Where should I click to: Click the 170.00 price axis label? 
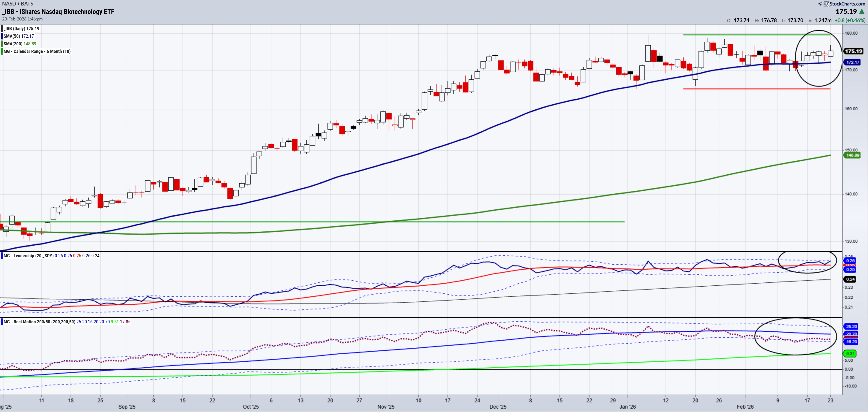tap(851, 70)
